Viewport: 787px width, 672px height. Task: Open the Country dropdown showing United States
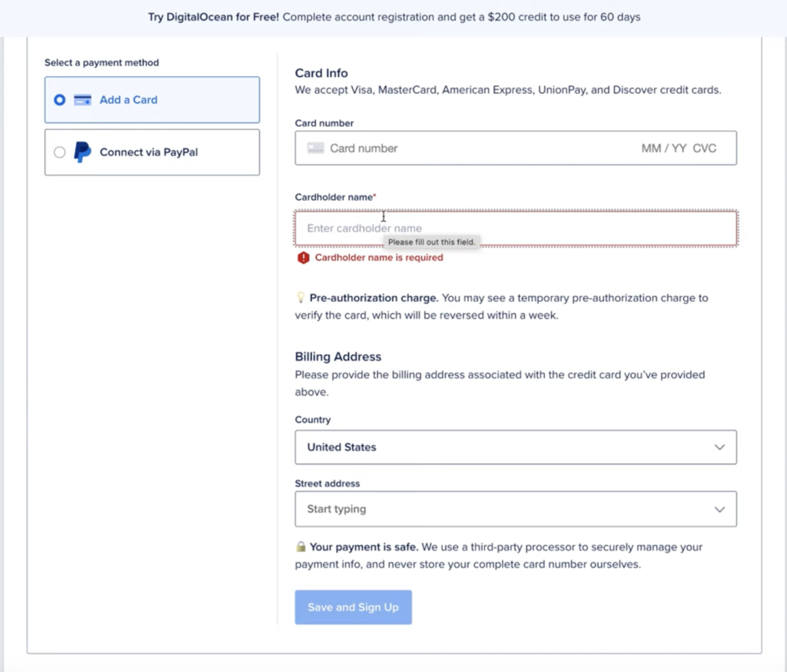click(516, 447)
